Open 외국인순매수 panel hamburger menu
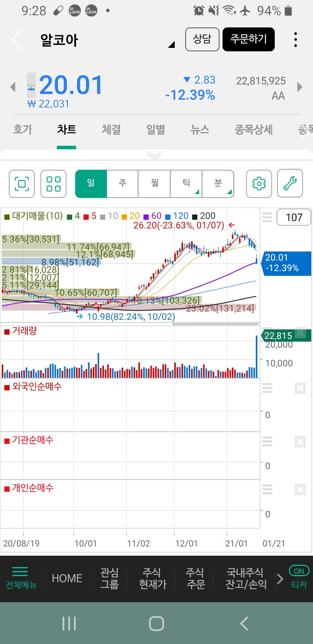This screenshot has height=644, width=313. coord(267,388)
